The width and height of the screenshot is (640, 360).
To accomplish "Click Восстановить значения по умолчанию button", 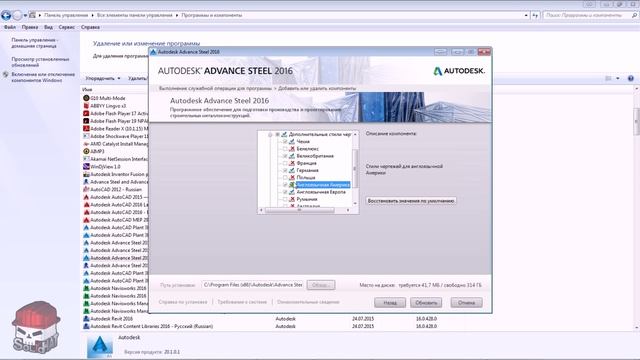I will pos(411,201).
